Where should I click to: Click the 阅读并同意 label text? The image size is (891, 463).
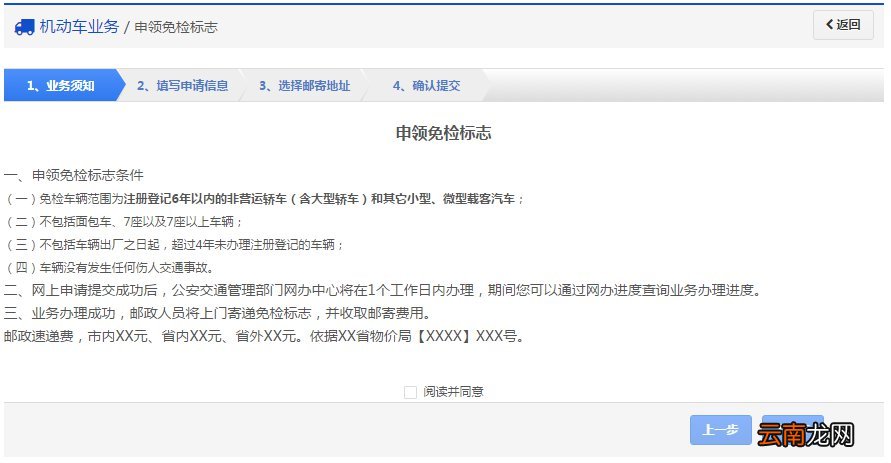click(453, 392)
